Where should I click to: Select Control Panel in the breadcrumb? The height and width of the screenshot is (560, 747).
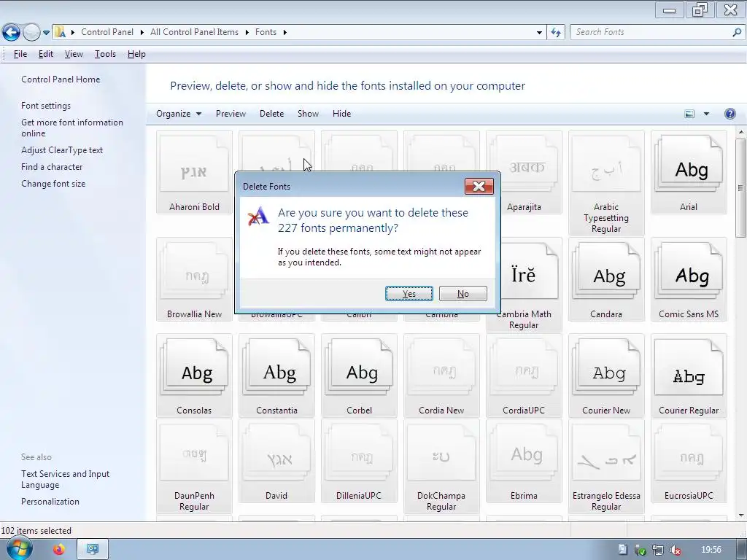click(x=107, y=32)
